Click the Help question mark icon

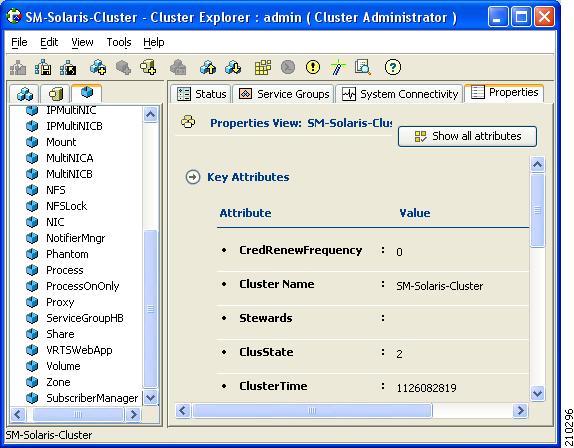pyautogui.click(x=393, y=67)
